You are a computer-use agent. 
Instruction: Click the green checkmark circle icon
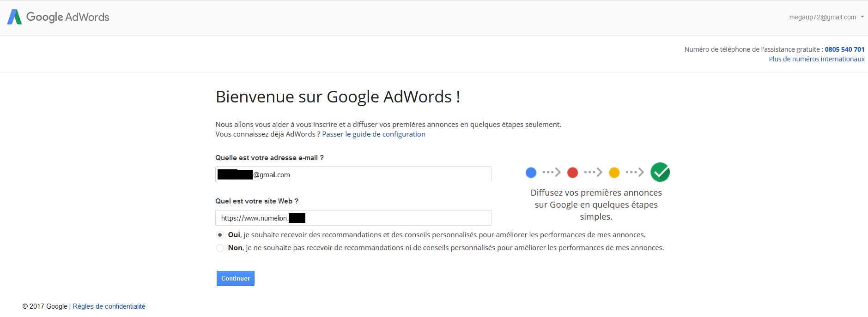pyautogui.click(x=660, y=172)
